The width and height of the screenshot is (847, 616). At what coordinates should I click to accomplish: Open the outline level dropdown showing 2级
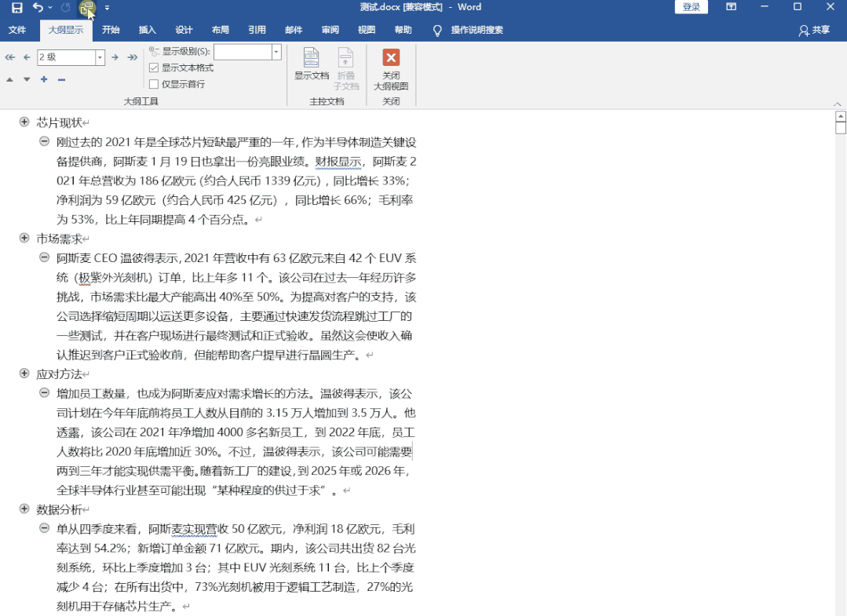(100, 56)
